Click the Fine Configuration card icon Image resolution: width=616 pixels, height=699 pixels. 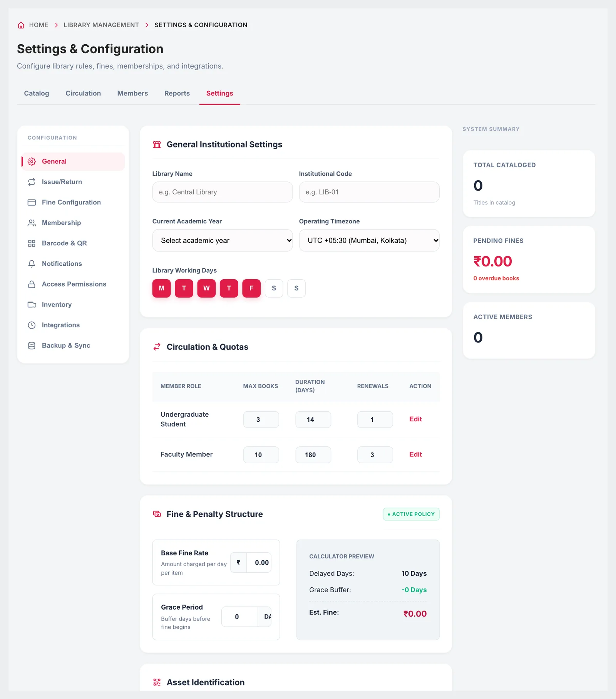click(x=32, y=203)
